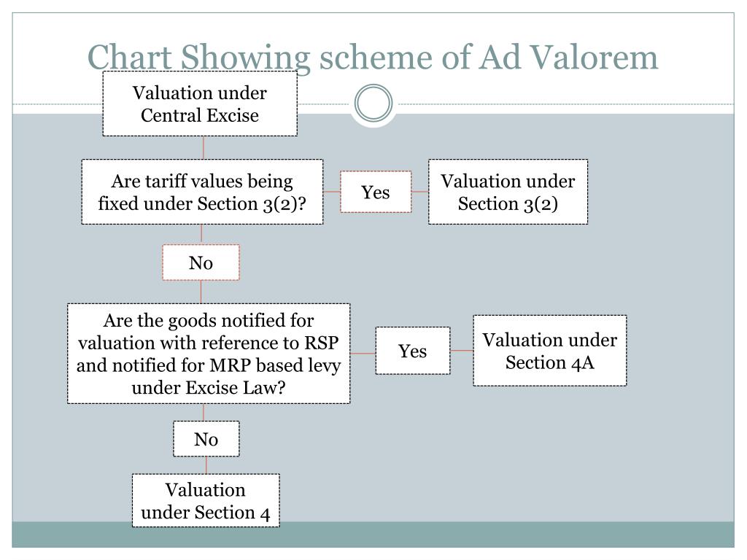Click connector between bottom No and Section 4 box

tap(206, 465)
